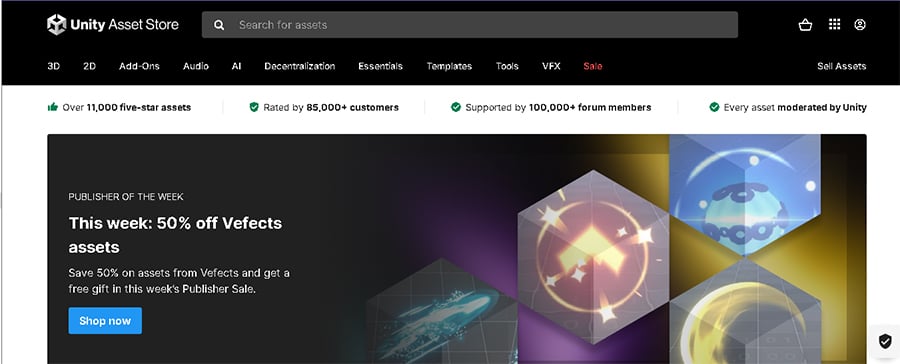Click the check icon beside Every asset
Image resolution: width=900 pixels, height=364 pixels.
pos(714,107)
